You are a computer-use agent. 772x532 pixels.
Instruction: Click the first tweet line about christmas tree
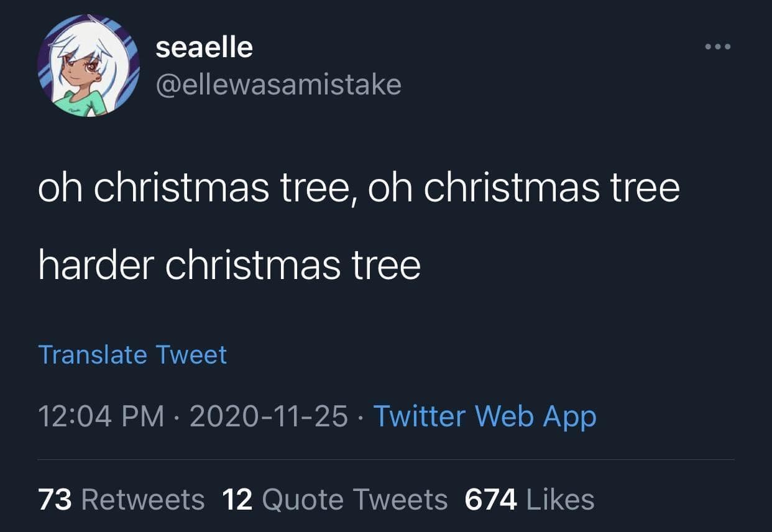pos(359,187)
